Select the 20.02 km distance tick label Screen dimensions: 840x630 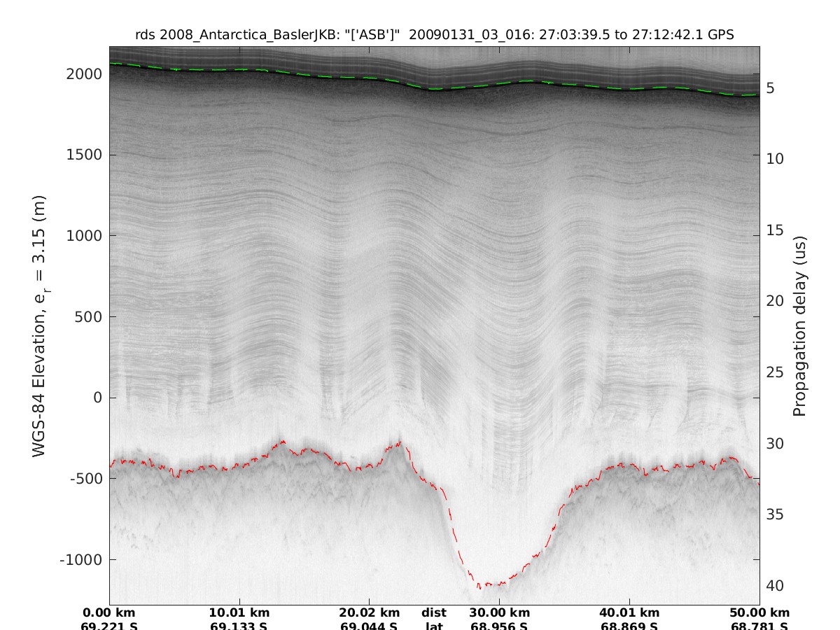click(x=369, y=612)
